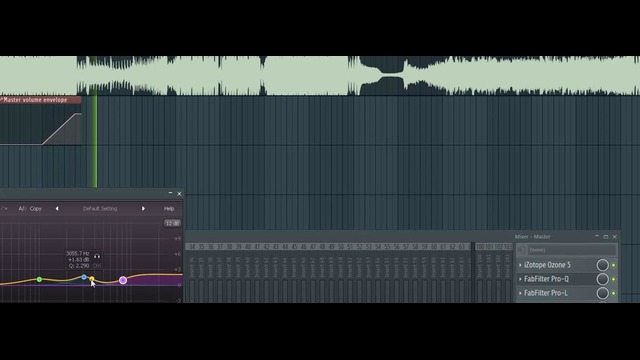Select the pink EQ band node

pyautogui.click(x=123, y=280)
